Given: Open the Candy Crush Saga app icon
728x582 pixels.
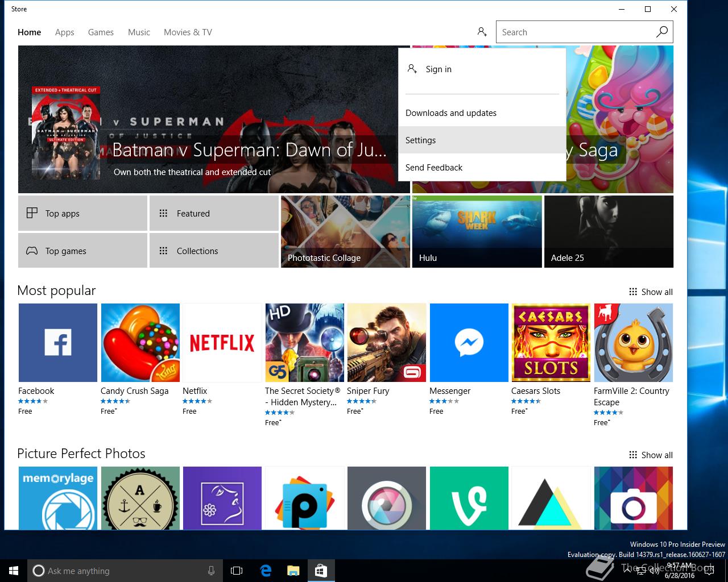Looking at the screenshot, I should point(140,343).
